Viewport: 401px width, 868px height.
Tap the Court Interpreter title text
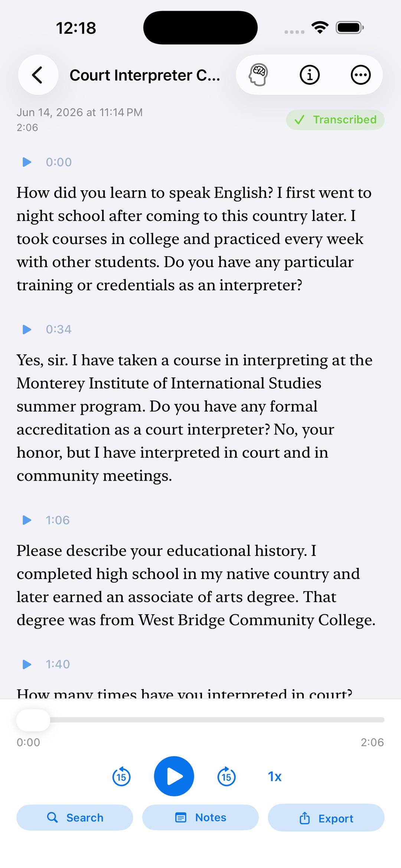click(145, 75)
